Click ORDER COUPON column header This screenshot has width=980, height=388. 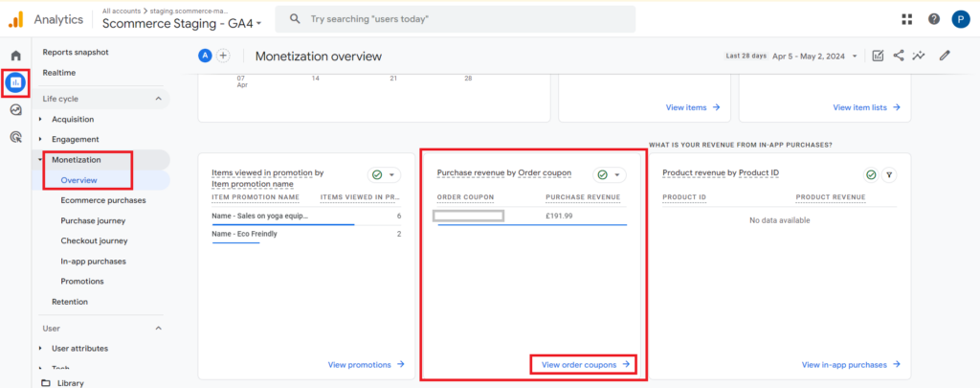click(465, 197)
